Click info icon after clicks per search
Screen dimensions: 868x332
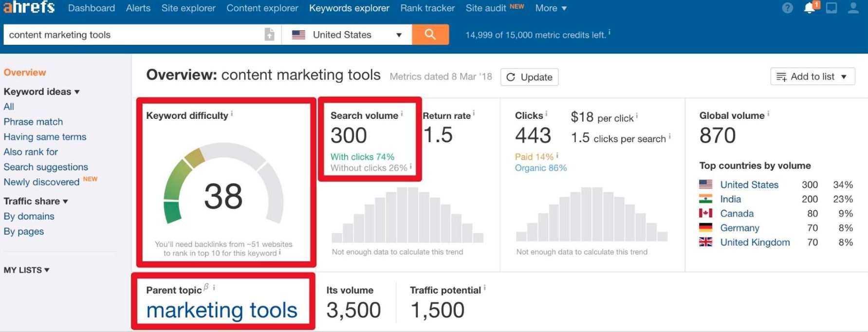coord(669,137)
